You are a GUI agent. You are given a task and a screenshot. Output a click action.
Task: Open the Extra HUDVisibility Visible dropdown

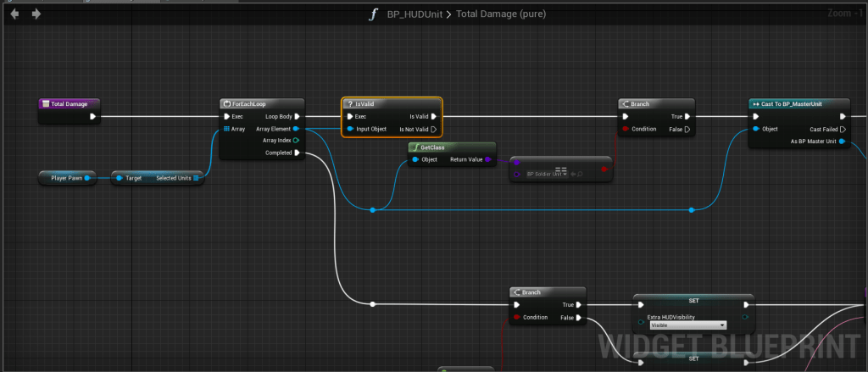pyautogui.click(x=687, y=325)
